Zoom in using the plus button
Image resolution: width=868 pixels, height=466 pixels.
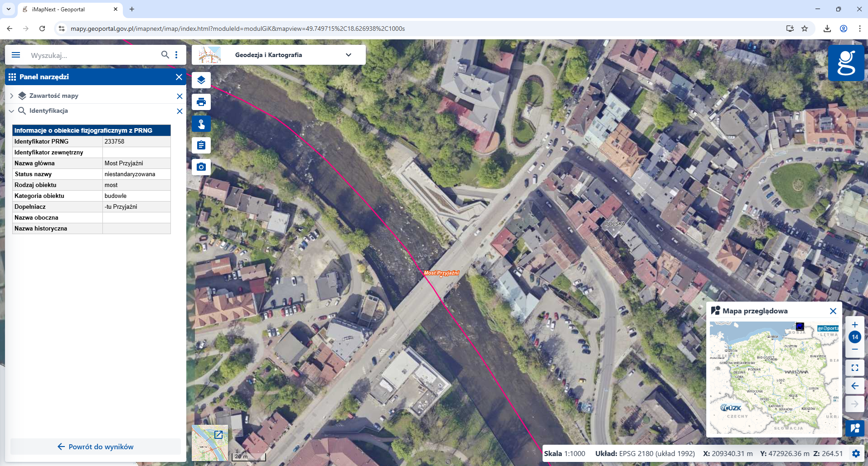[855, 325]
